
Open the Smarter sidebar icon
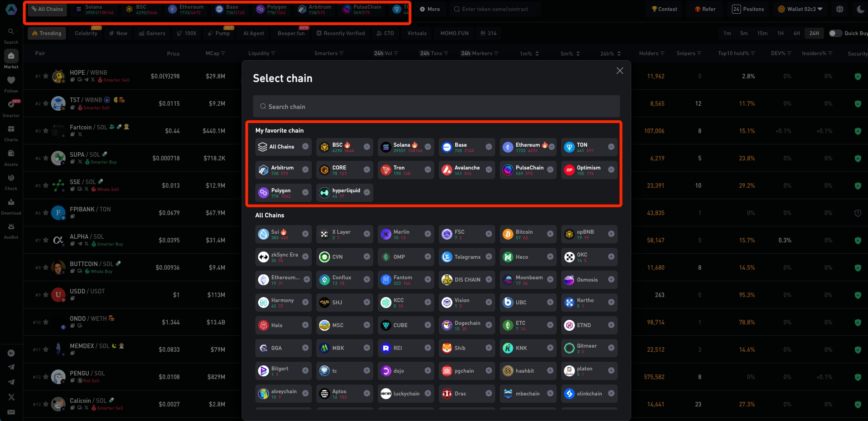pos(11,105)
